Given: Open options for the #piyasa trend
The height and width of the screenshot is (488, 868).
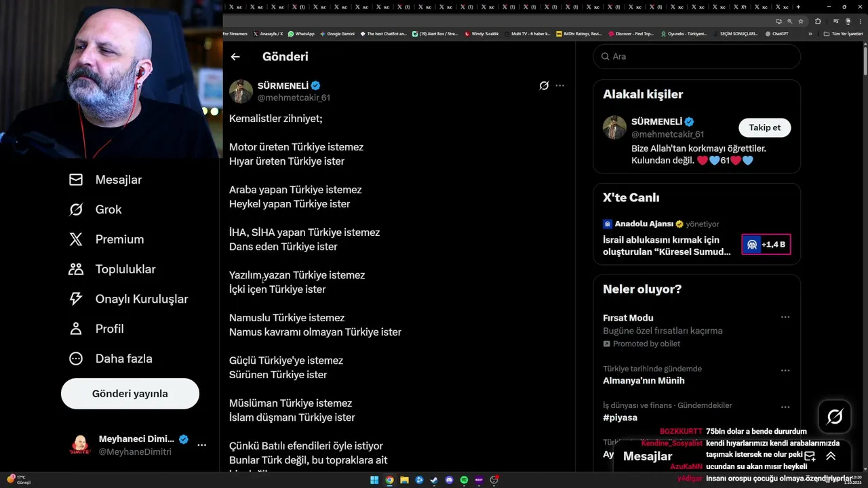Looking at the screenshot, I should [x=785, y=407].
